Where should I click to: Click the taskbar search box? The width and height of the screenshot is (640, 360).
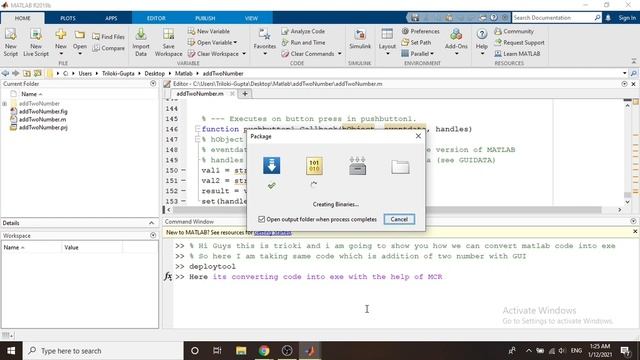click(x=103, y=351)
